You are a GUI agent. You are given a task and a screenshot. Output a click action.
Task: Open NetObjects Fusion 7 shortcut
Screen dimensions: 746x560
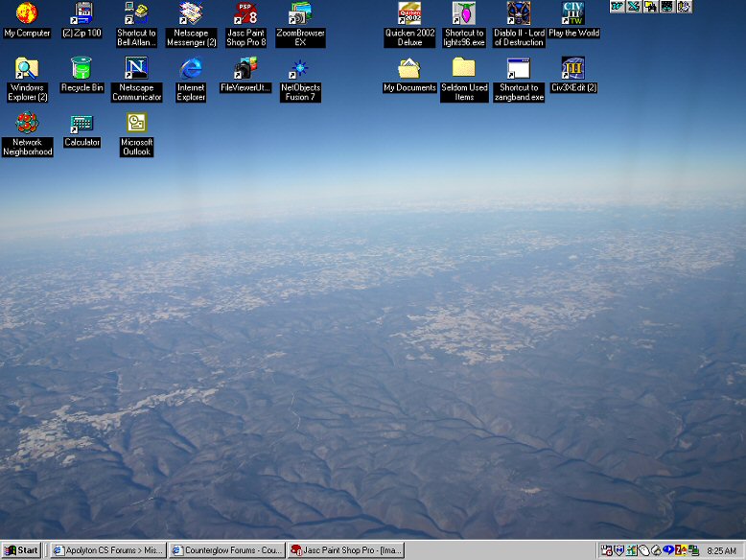click(300, 68)
